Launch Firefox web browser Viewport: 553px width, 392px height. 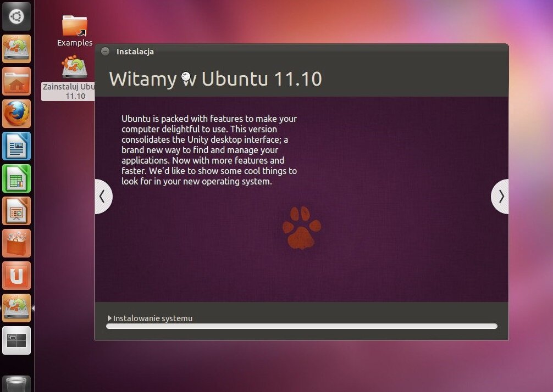pyautogui.click(x=16, y=114)
